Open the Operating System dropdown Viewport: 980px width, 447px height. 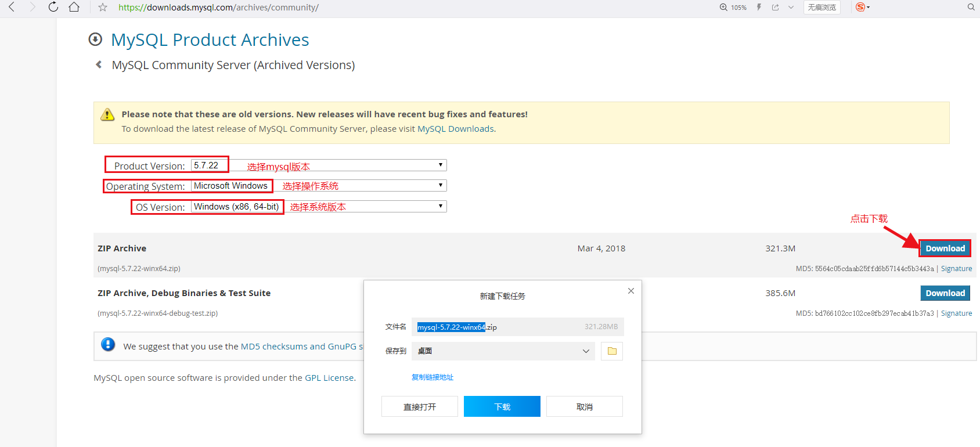pos(319,186)
